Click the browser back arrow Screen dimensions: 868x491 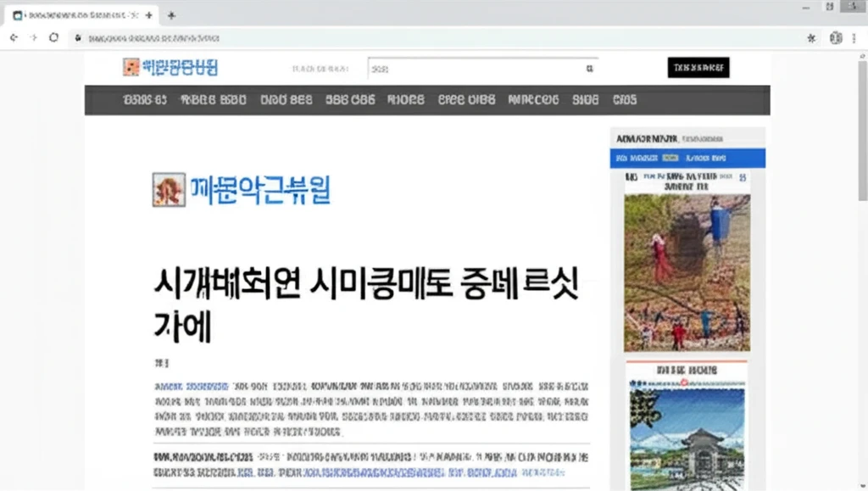14,38
